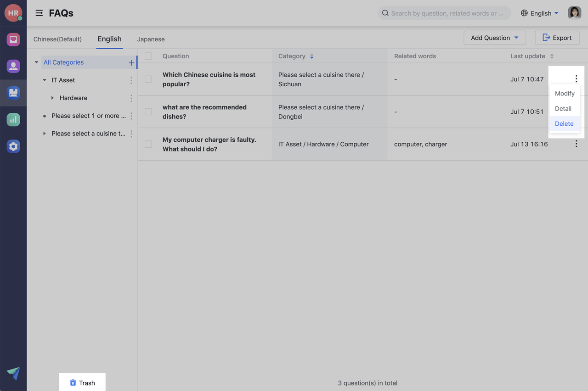Screen dimensions: 588x391
Task: Open the inbox icon in left sidebar
Action: (x=13, y=39)
